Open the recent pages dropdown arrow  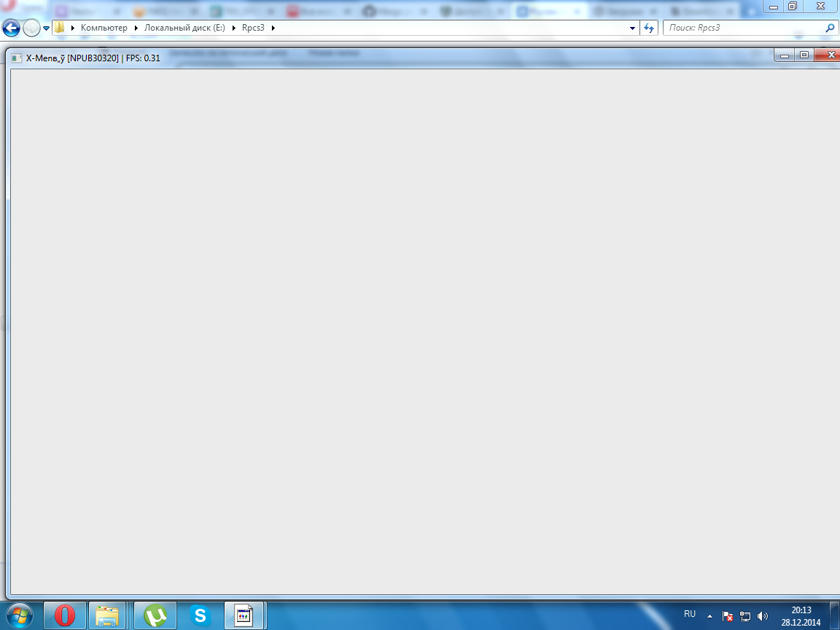46,28
